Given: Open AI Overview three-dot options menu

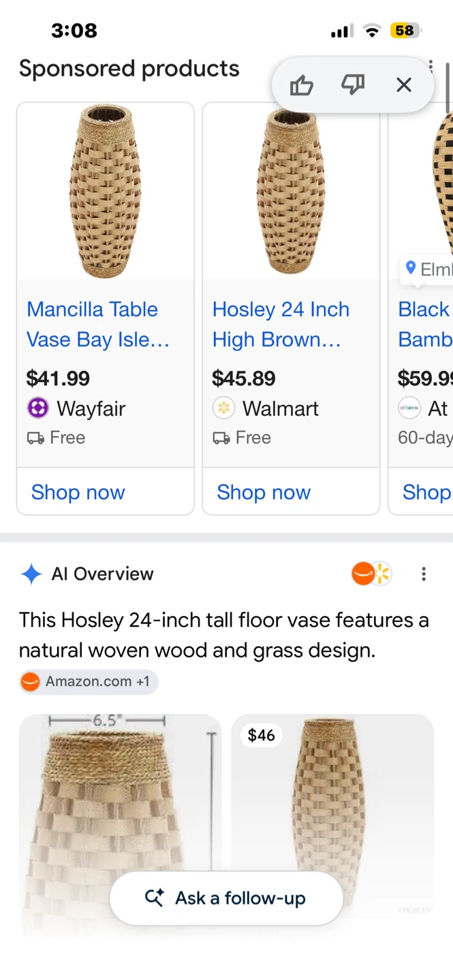Looking at the screenshot, I should (x=424, y=574).
